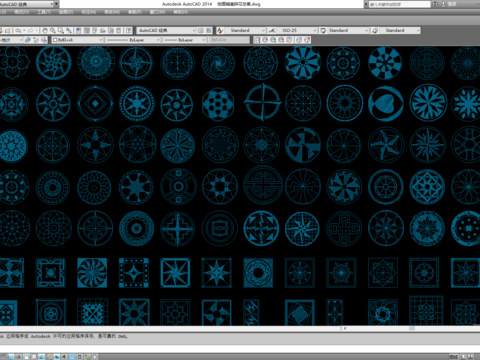This screenshot has width=480, height=360.
Task: Open the 修改(M) menu
Action: point(112,12)
